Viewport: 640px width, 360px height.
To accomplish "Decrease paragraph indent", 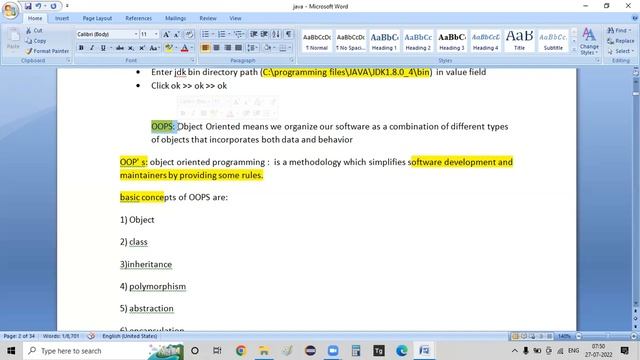I will point(254,34).
